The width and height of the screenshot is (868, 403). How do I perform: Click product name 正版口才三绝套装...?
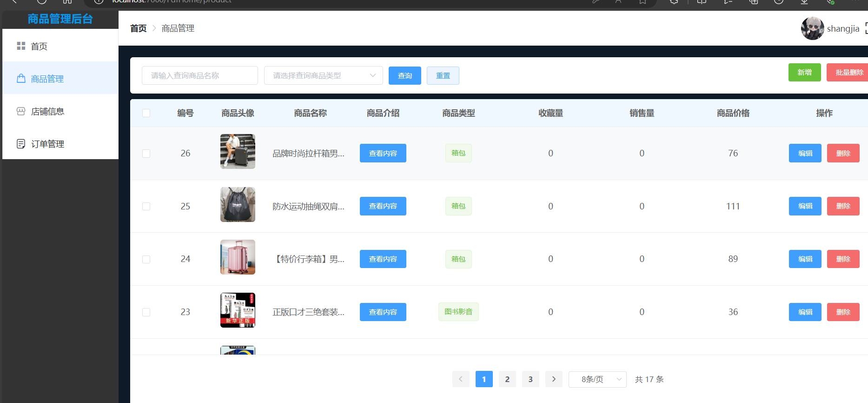pyautogui.click(x=308, y=312)
